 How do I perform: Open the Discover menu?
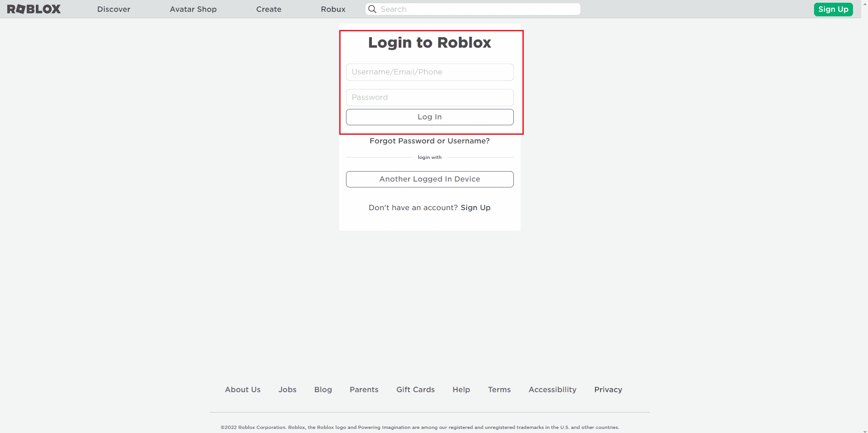pos(114,9)
